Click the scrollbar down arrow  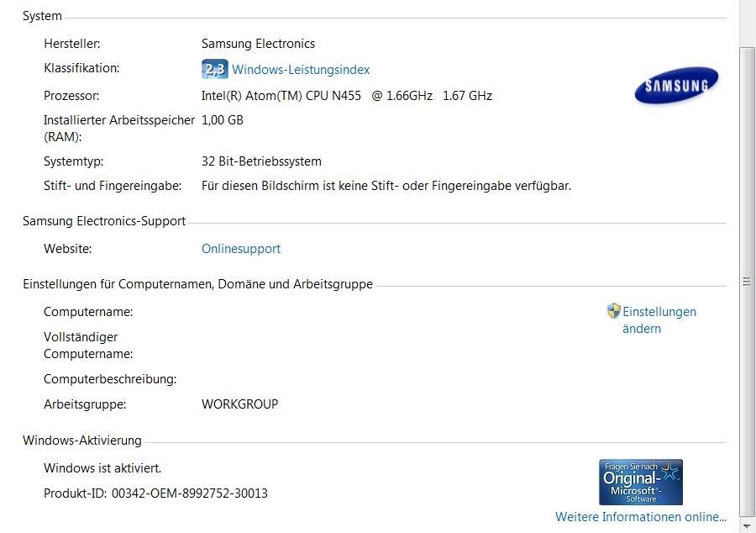pyautogui.click(x=747, y=525)
